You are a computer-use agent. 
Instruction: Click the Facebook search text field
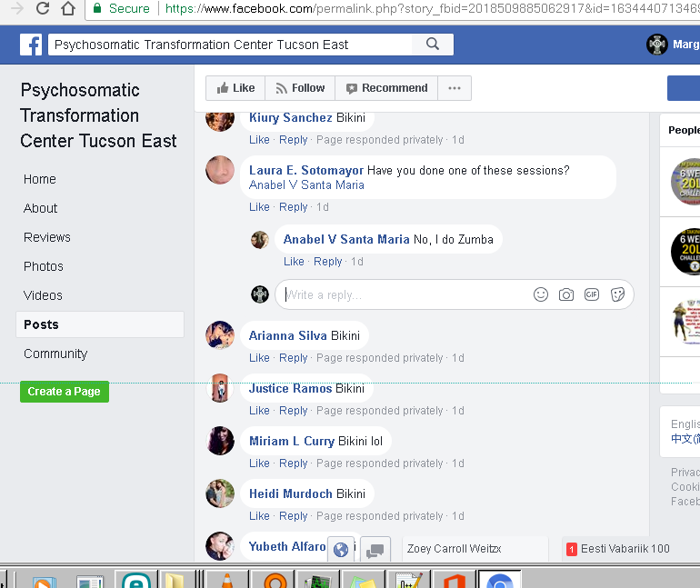tap(230, 45)
